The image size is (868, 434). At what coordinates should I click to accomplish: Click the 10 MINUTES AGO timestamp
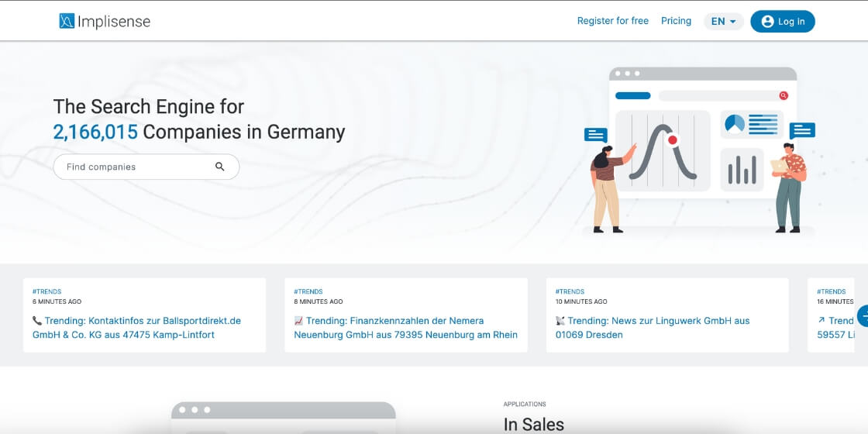(581, 301)
